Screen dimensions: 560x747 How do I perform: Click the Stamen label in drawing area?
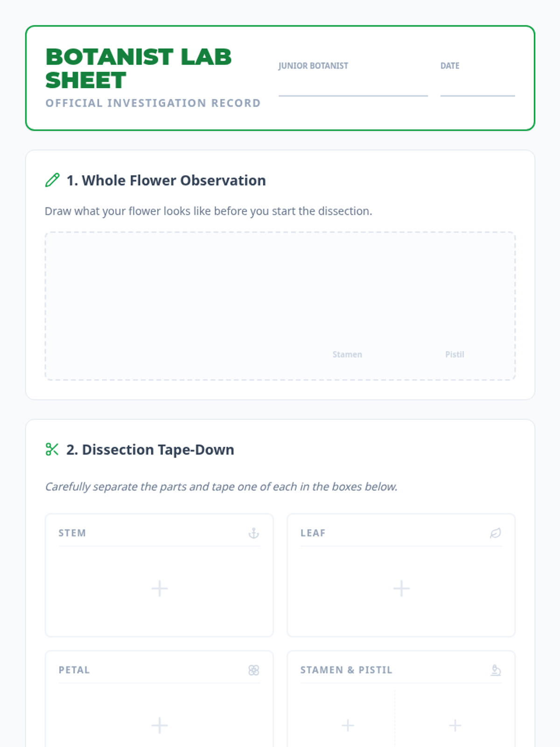[347, 354]
